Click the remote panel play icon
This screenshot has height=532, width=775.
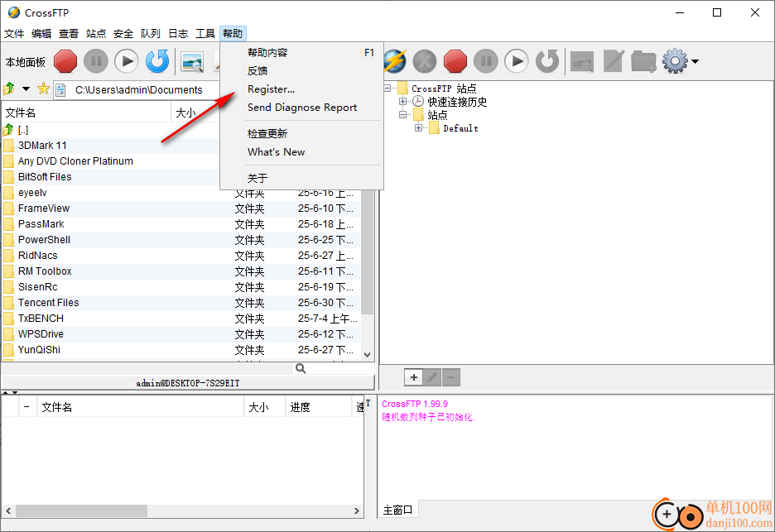517,61
